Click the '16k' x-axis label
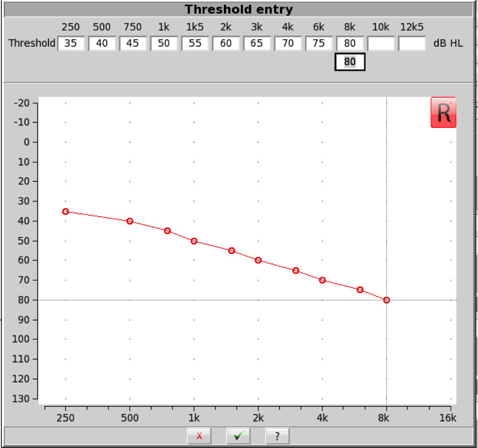The width and height of the screenshot is (478, 448). click(448, 418)
